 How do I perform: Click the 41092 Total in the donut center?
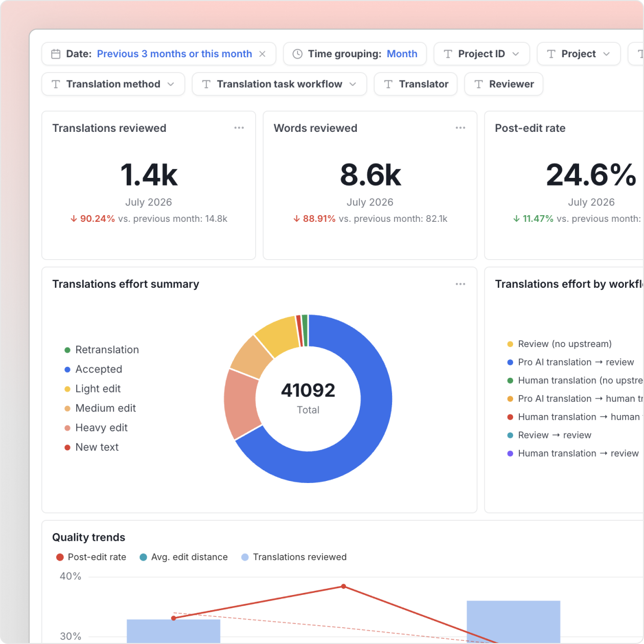click(308, 390)
